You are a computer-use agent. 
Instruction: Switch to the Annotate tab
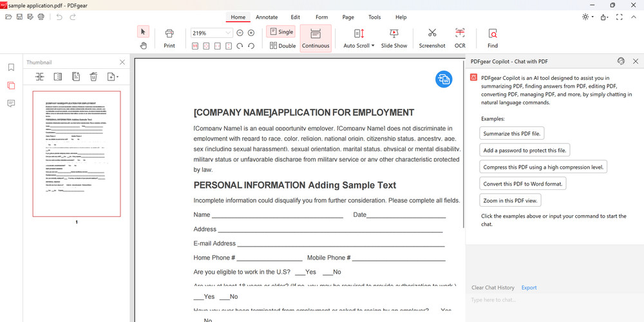267,17
